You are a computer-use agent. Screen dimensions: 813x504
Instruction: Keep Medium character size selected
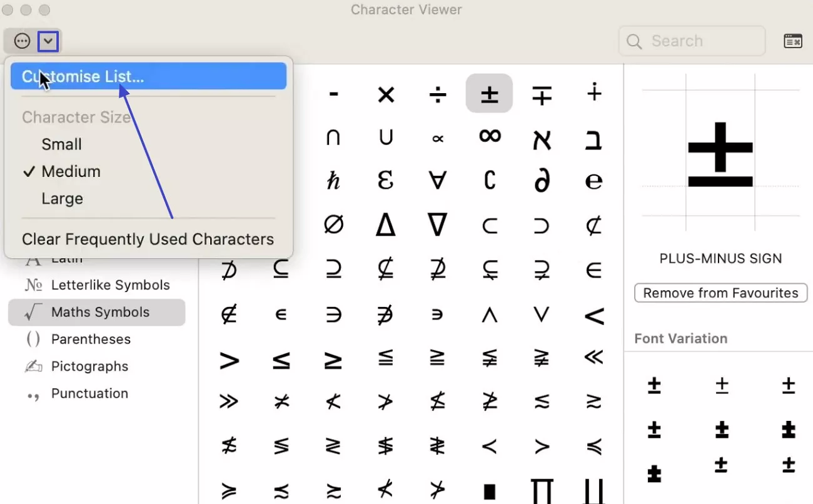(70, 171)
